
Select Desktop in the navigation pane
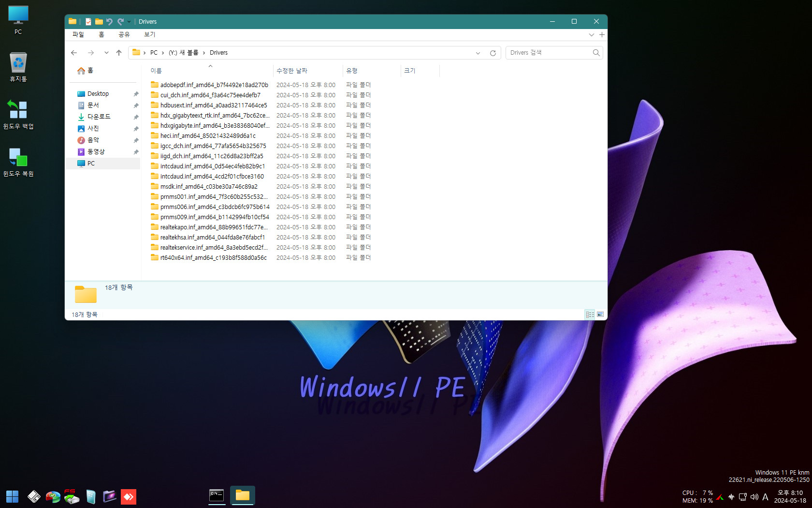[103, 94]
